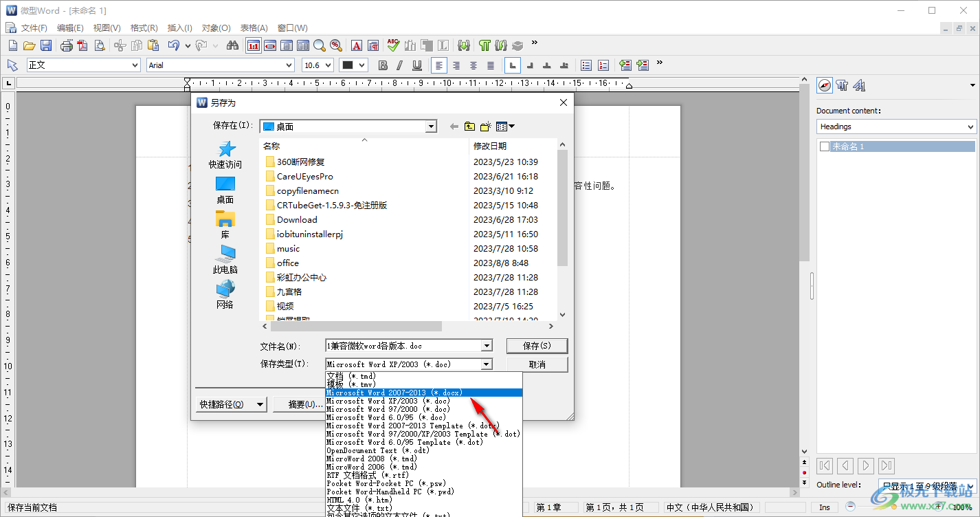Open sidebar character styles icon
This screenshot has width=980, height=517.
859,85
